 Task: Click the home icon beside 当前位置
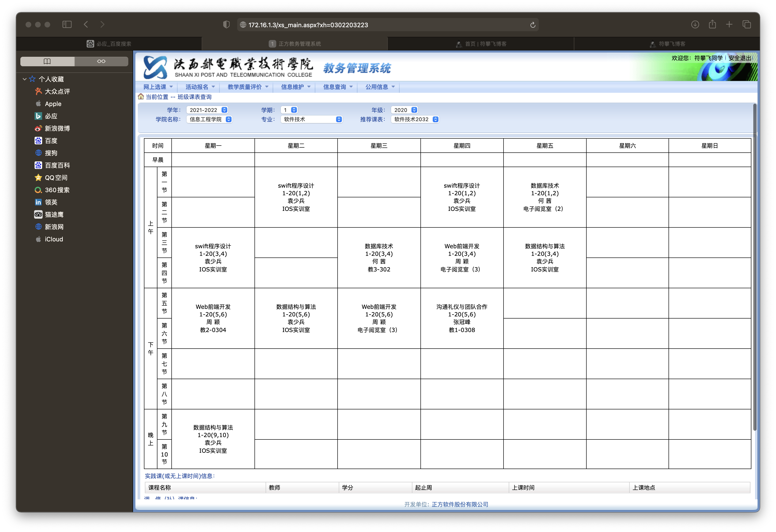tap(141, 97)
